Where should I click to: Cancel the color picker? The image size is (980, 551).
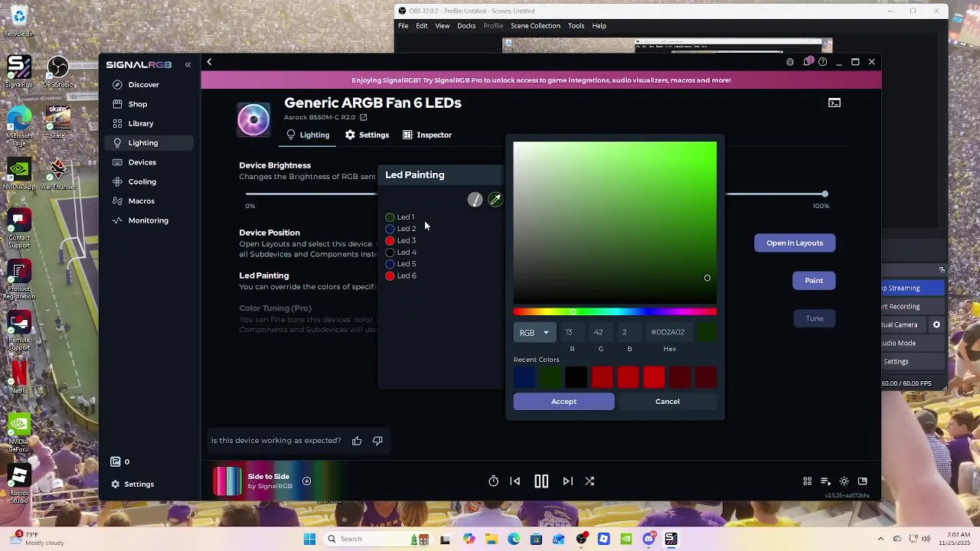[667, 402]
